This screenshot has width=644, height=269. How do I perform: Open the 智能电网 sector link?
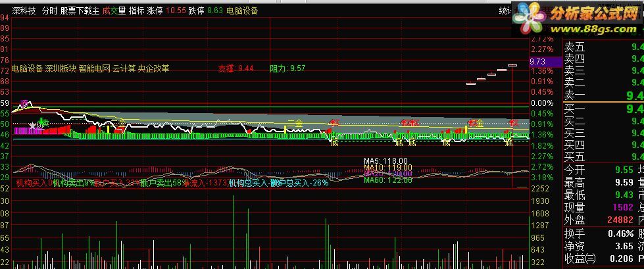coord(95,68)
